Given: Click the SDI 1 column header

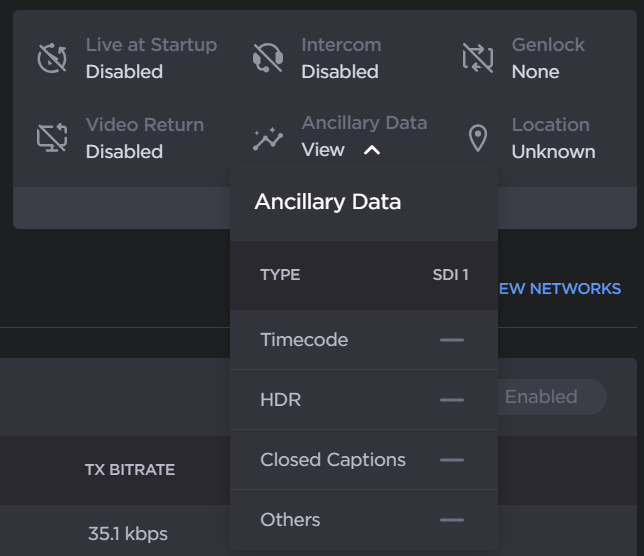Looking at the screenshot, I should (x=450, y=275).
